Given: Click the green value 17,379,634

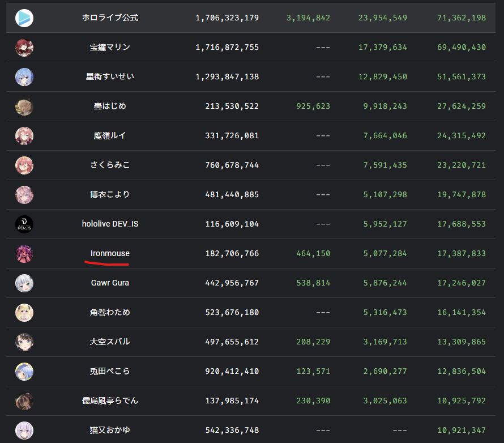Looking at the screenshot, I should [382, 48].
